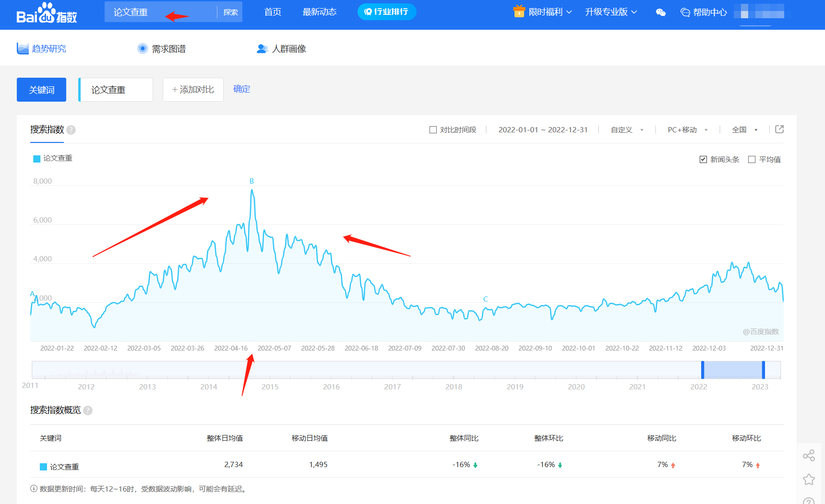Open the help center headset icon
This screenshot has height=504, width=825.
point(685,12)
